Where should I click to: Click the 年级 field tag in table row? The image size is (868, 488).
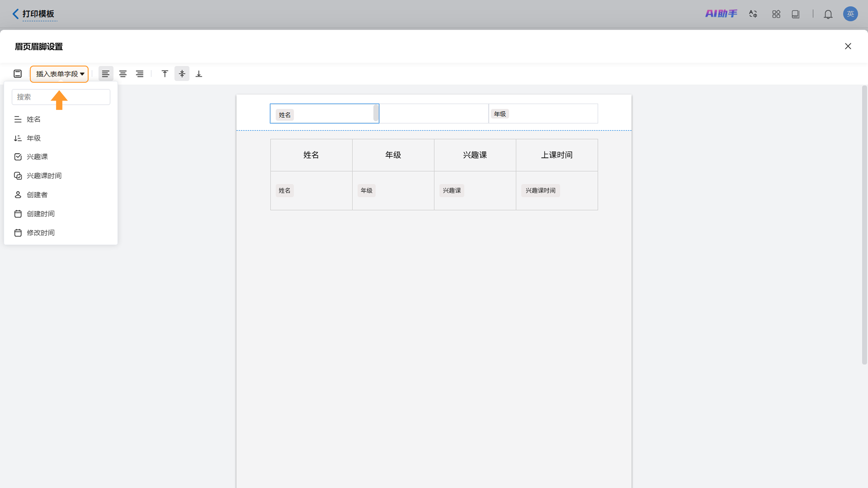(x=367, y=191)
